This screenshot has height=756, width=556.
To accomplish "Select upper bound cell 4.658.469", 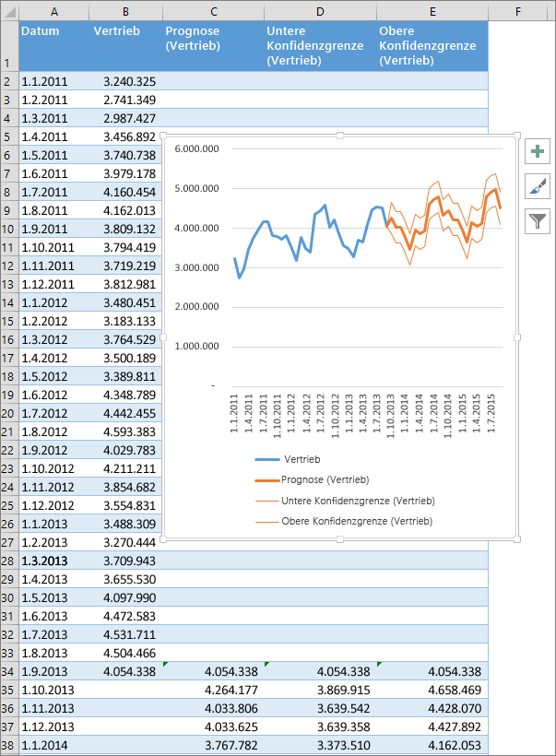I will point(432,690).
